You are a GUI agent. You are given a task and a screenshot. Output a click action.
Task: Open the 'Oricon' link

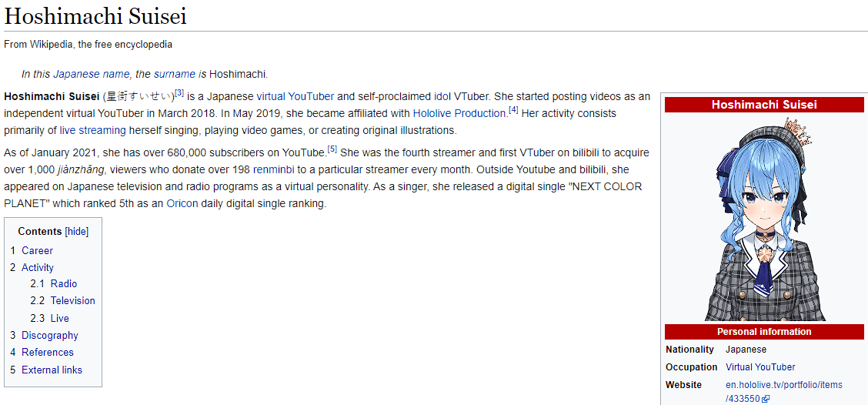(182, 203)
